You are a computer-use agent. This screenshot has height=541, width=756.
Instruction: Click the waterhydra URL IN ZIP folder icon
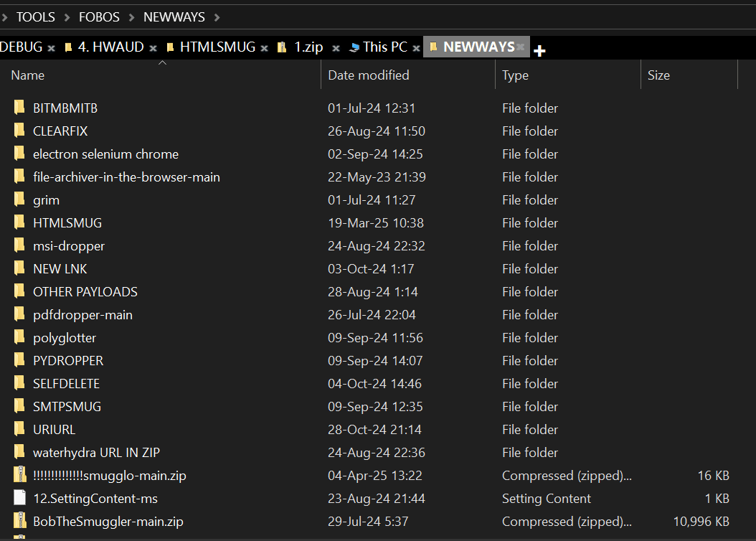pyautogui.click(x=19, y=452)
